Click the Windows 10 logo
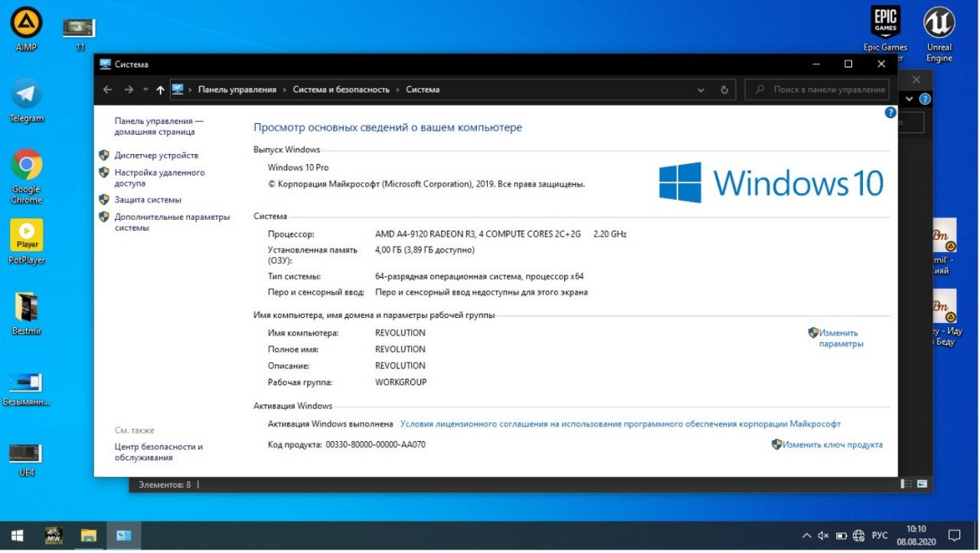 pyautogui.click(x=771, y=182)
